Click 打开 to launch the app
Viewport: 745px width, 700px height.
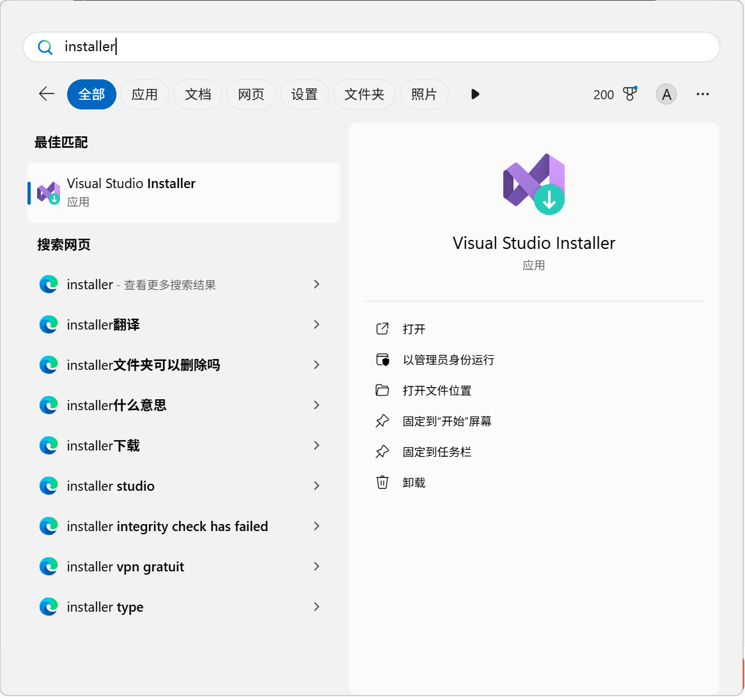coord(414,329)
